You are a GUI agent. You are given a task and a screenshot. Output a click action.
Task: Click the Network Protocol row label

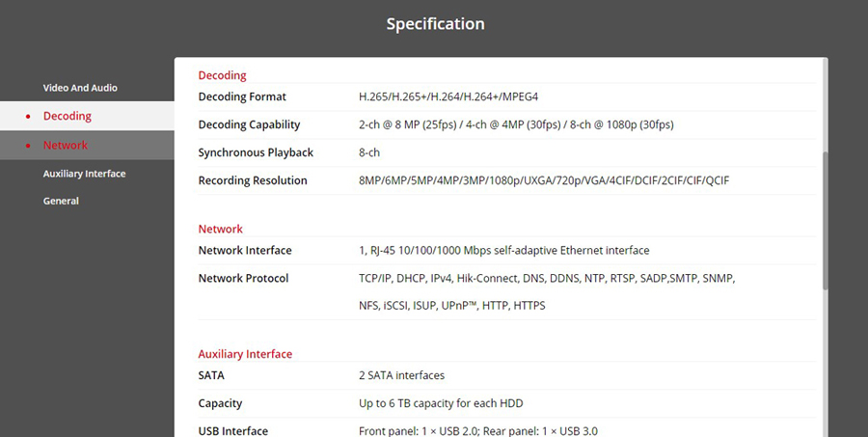pyautogui.click(x=243, y=278)
